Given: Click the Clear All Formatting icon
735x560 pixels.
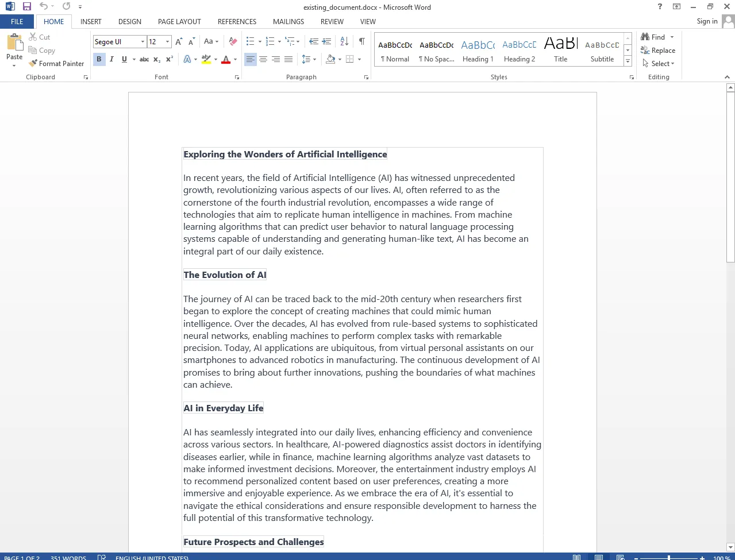Looking at the screenshot, I should [x=233, y=41].
